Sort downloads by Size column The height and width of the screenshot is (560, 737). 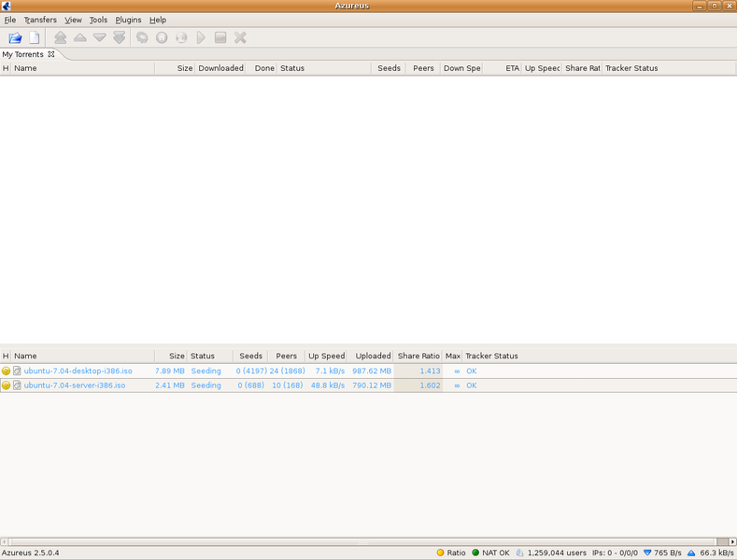tap(175, 68)
